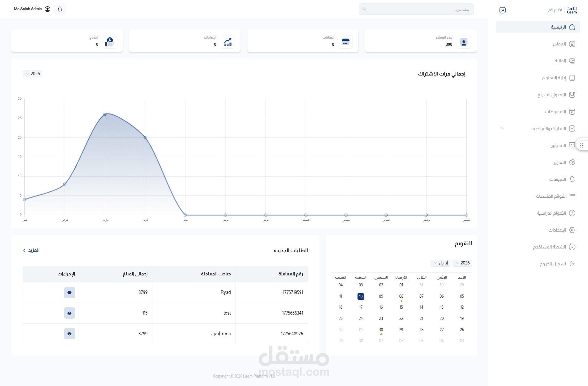Click the six-dot drag handle icon
Image resolution: width=588 pixels, height=386 pixels.
point(581,145)
